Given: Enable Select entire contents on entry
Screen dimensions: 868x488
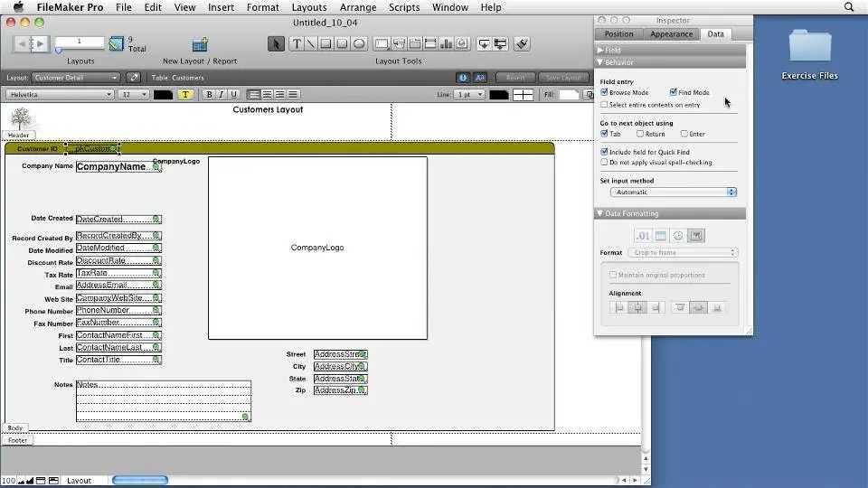Looking at the screenshot, I should tap(604, 105).
